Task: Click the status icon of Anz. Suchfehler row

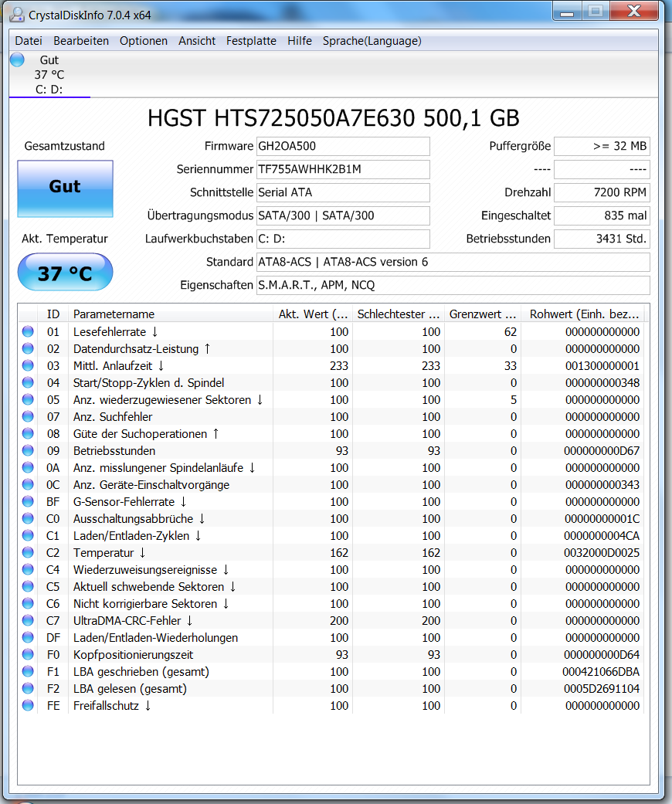Action: [28, 416]
